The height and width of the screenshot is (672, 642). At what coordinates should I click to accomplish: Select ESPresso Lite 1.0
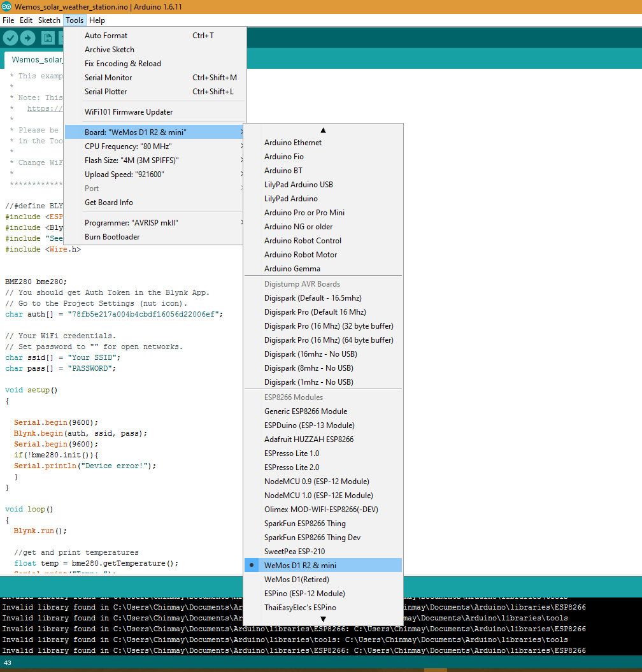pyautogui.click(x=323, y=454)
